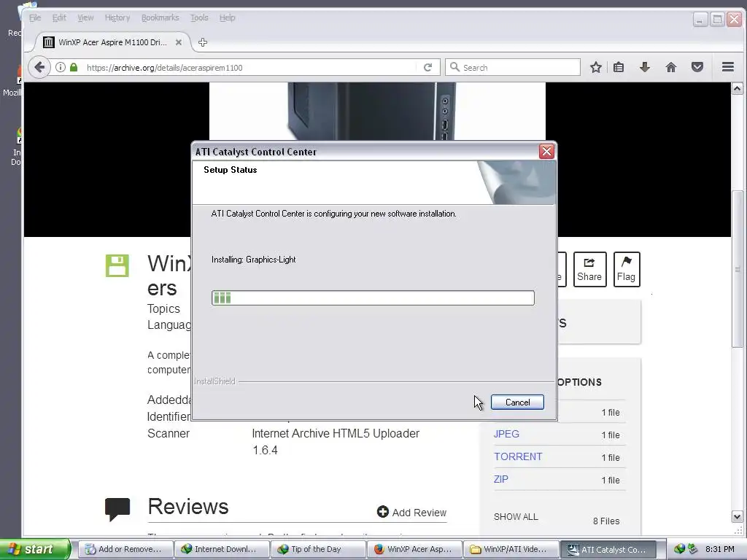Select the WinXP Acer Aspire M1100 tab
Screen dimensions: 747x560
(112, 42)
